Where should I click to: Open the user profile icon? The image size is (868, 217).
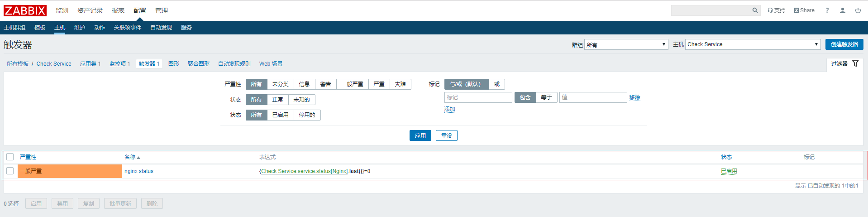(x=842, y=10)
